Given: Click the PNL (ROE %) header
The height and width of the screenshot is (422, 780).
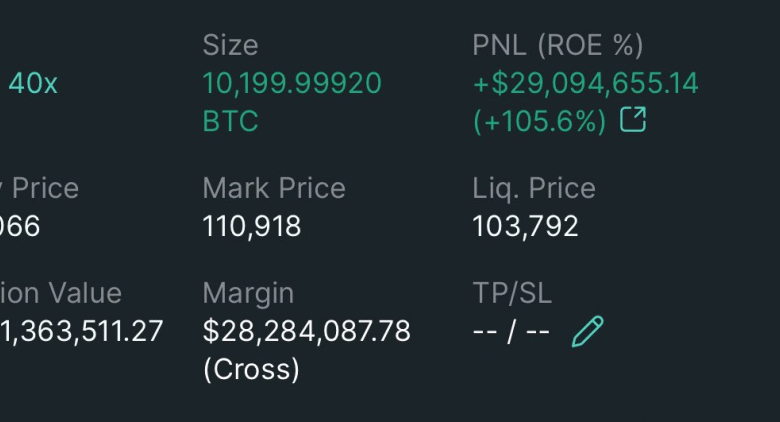Looking at the screenshot, I should (558, 45).
